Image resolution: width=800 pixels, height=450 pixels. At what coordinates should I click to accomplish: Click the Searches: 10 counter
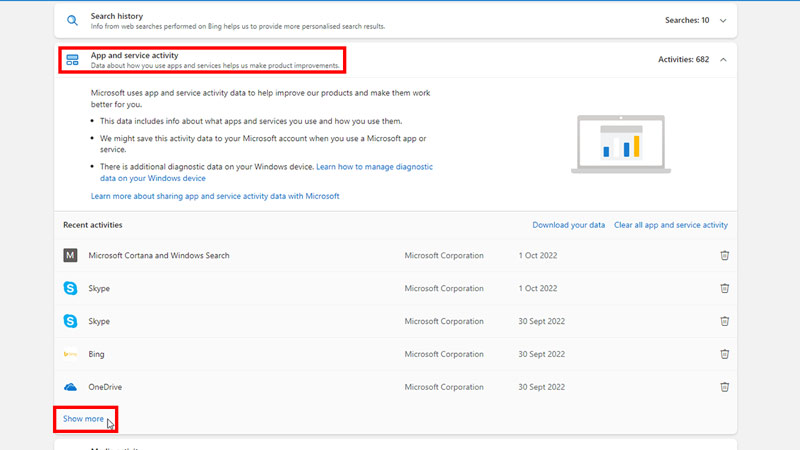point(687,20)
